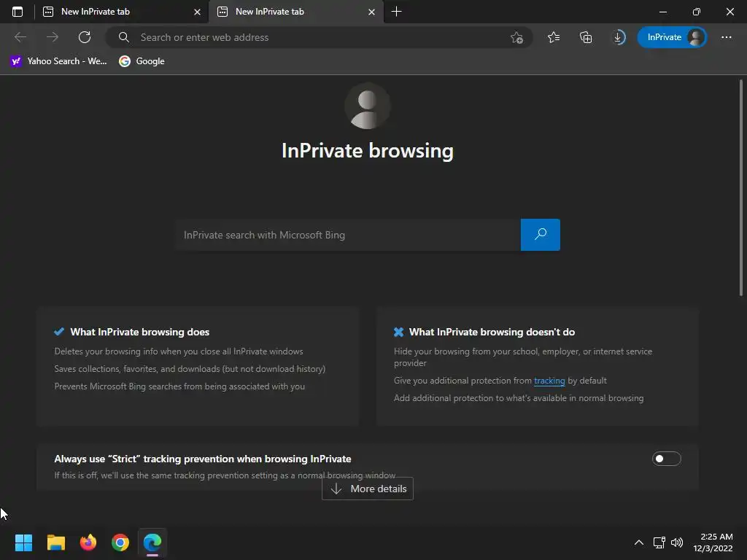
Task: Click 'Prevents Microsoft Bing searches' line
Action: click(179, 386)
